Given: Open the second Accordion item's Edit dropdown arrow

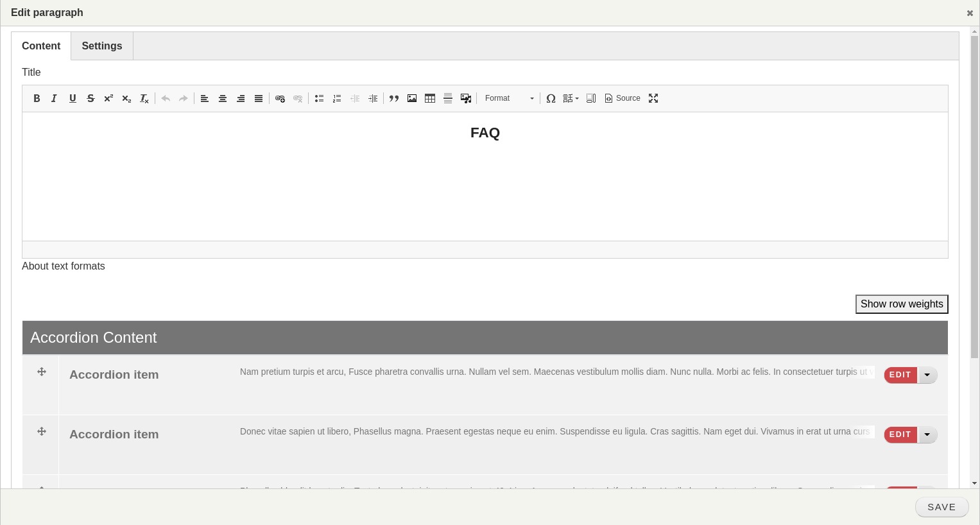Looking at the screenshot, I should click(x=927, y=435).
